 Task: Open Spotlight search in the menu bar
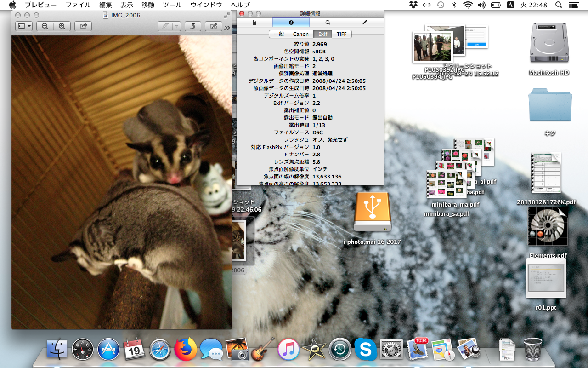[559, 5]
